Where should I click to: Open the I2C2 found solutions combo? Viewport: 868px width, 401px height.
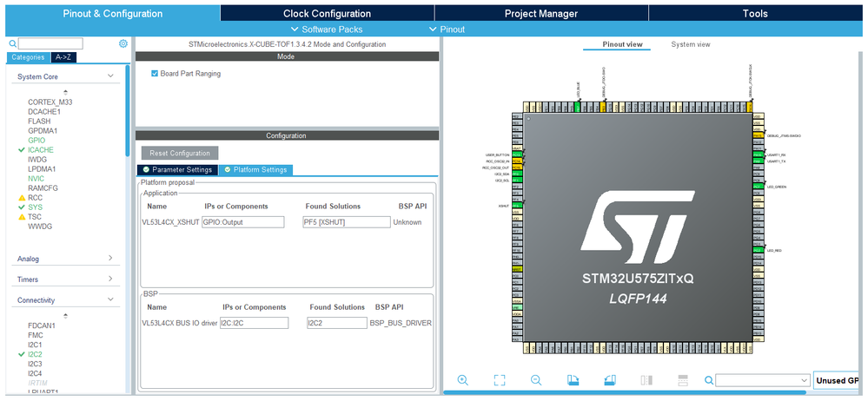point(337,323)
